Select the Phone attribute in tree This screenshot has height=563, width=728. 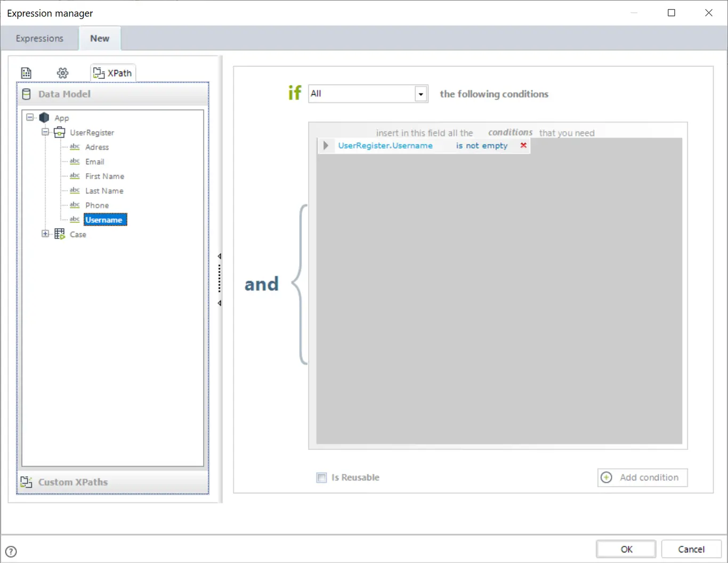[97, 205]
